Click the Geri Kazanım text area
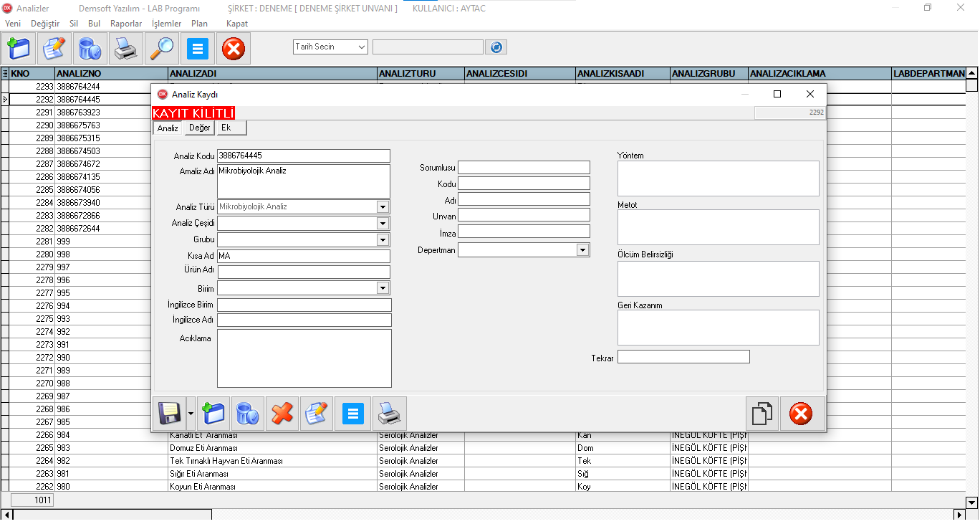This screenshot has width=980, height=524. point(719,328)
